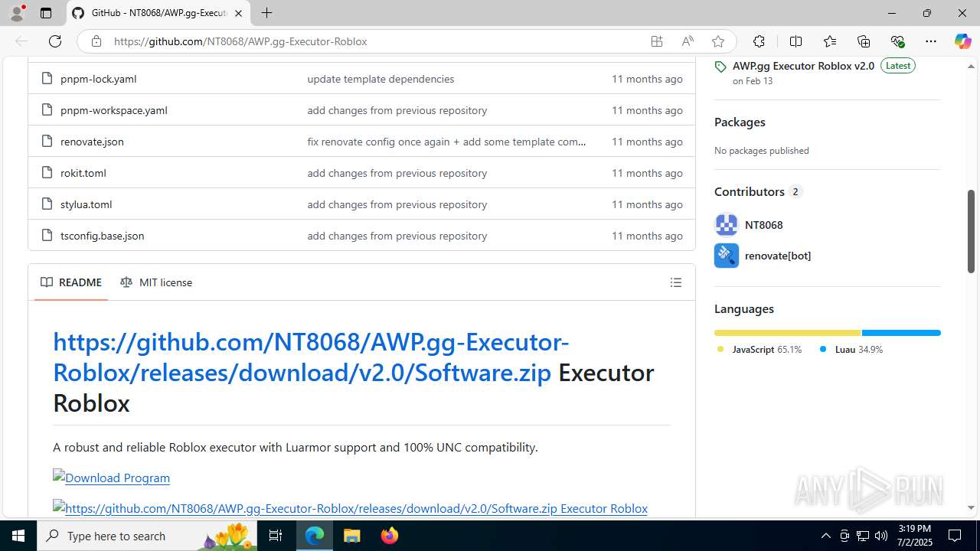Open the Luau 34.9% language link
This screenshot has width=980, height=551.
pos(851,350)
